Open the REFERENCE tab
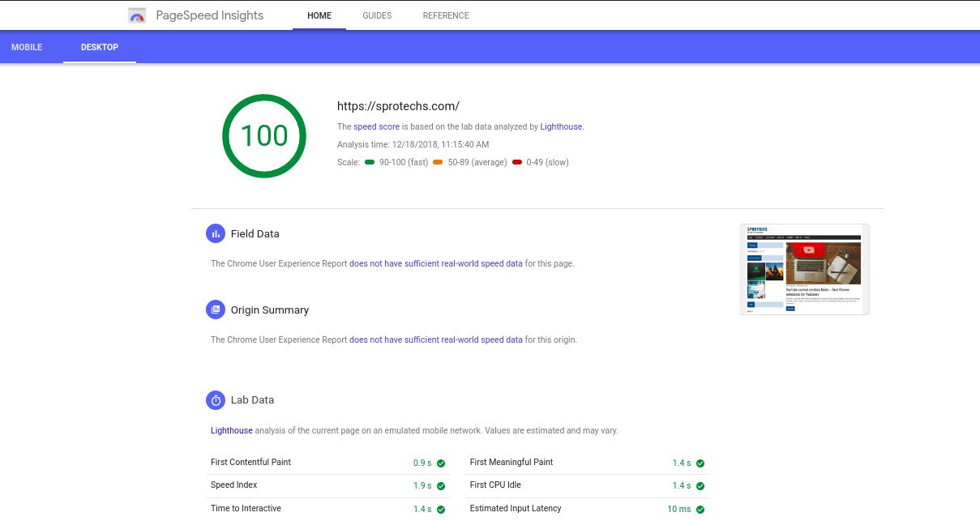The height and width of the screenshot is (521, 980). pyautogui.click(x=446, y=15)
